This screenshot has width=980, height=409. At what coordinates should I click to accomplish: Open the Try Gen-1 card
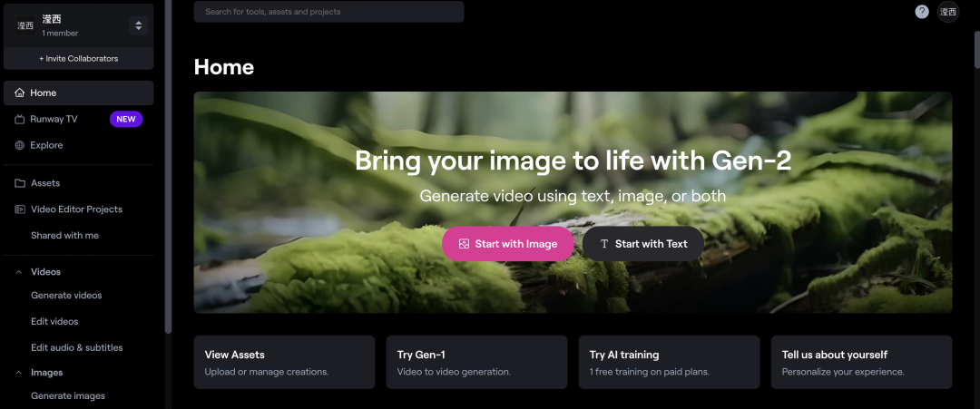click(x=477, y=362)
